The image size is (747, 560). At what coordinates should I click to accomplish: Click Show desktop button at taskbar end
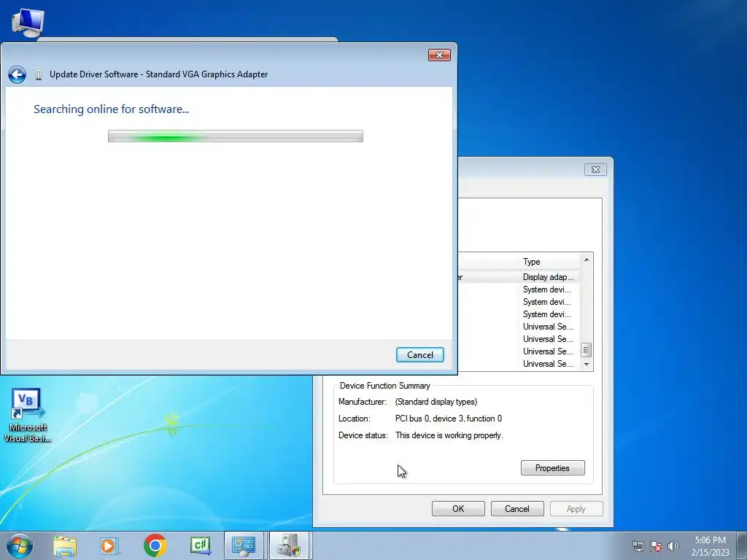(742, 545)
